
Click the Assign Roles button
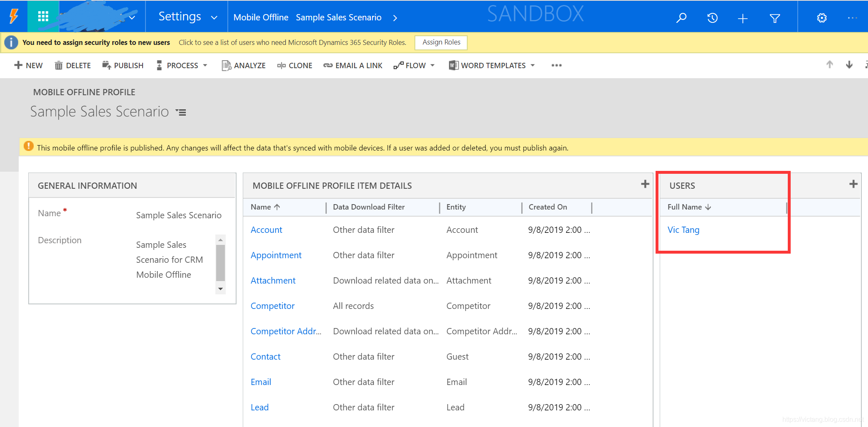click(x=441, y=42)
